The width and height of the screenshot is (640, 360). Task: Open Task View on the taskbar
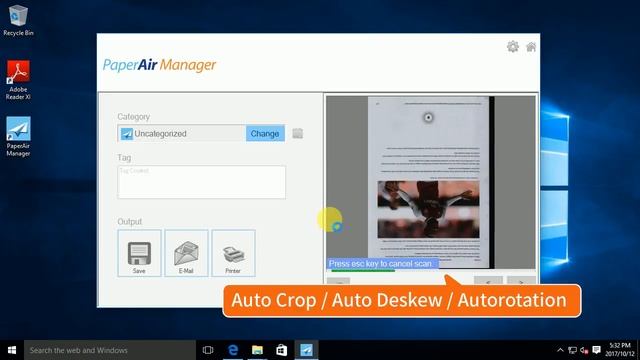coord(208,350)
